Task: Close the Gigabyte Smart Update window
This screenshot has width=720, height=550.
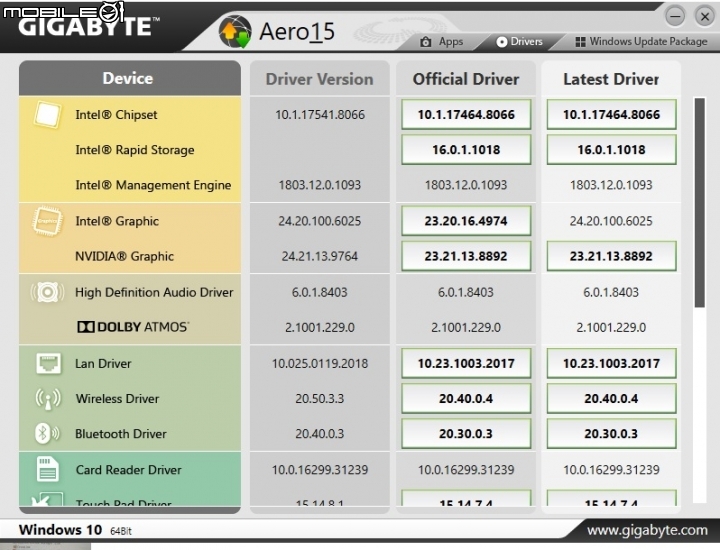Action: pos(705,17)
